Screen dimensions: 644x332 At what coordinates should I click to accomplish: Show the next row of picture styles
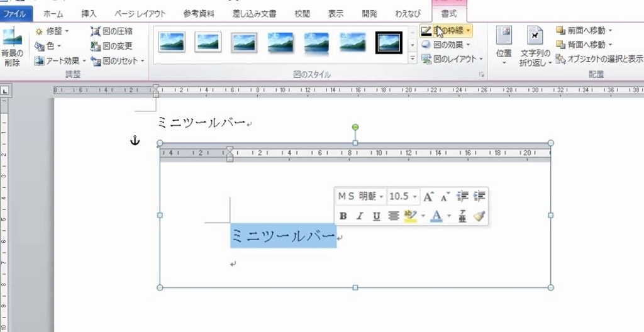pyautogui.click(x=413, y=45)
